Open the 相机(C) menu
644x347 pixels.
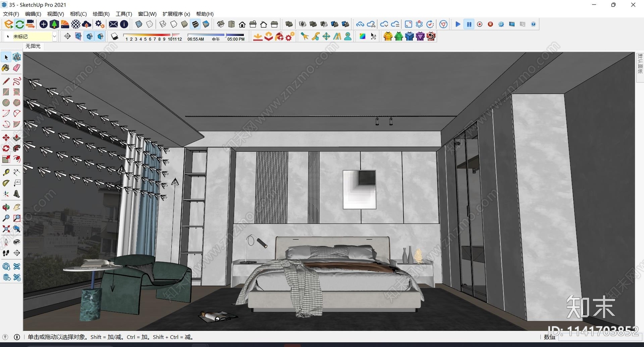pos(78,14)
